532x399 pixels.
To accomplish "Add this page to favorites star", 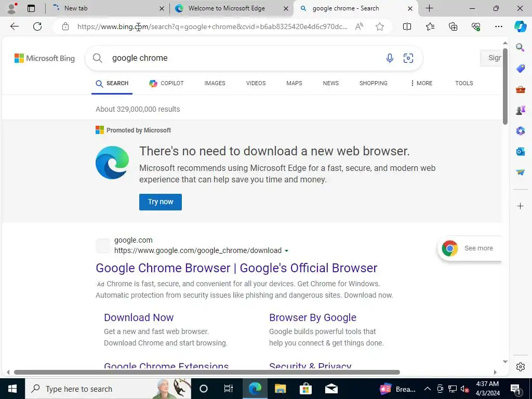I will (380, 26).
